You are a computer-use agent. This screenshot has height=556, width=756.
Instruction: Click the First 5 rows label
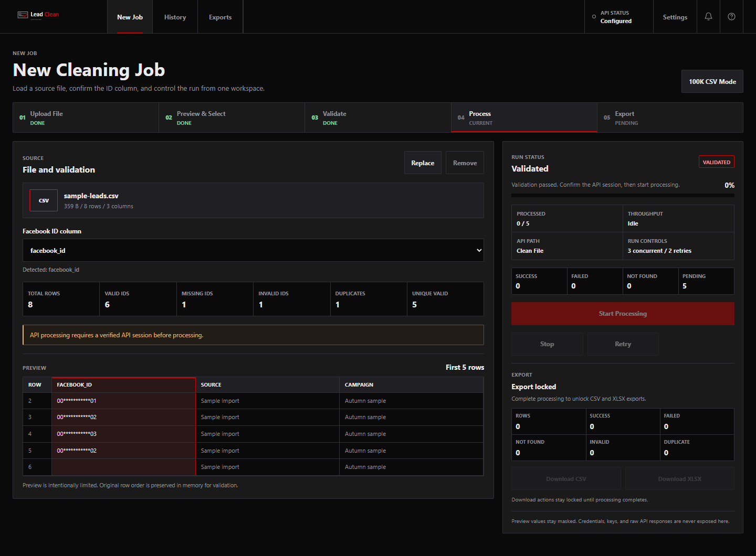465,367
